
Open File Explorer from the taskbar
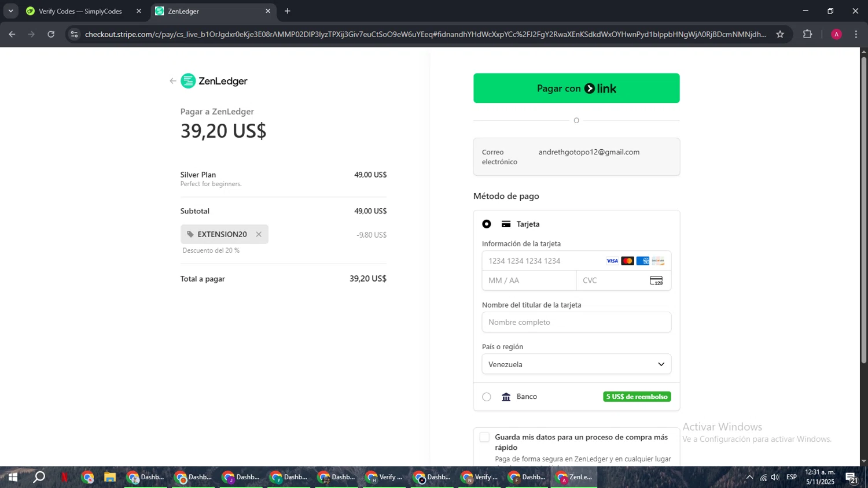tap(110, 477)
